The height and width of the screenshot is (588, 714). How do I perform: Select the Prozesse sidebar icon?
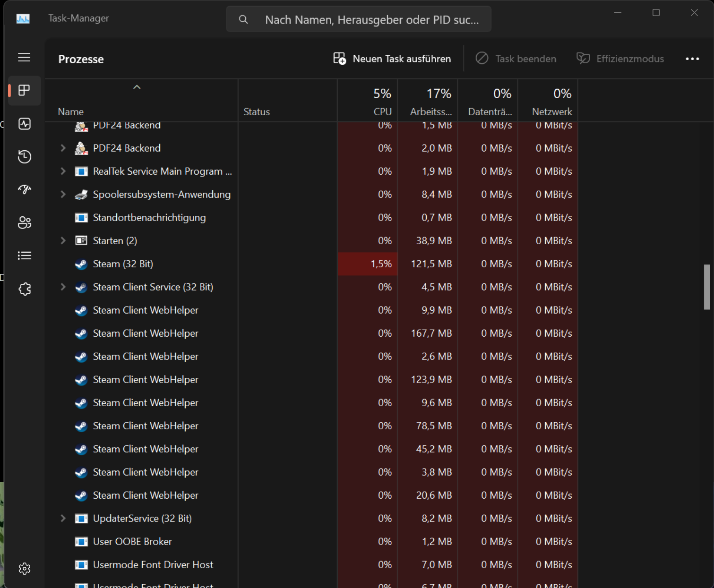25,90
